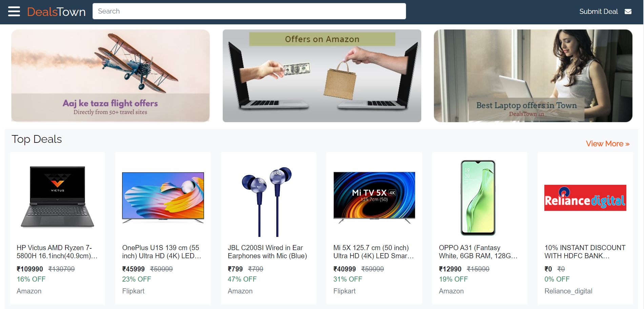Open the Best Laptop offers banner
Viewport: 644px width, 309px height.
click(x=533, y=76)
